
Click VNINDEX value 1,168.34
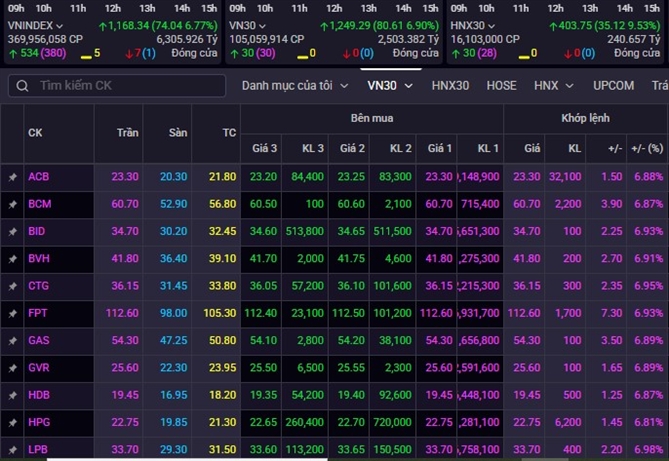coord(128,26)
